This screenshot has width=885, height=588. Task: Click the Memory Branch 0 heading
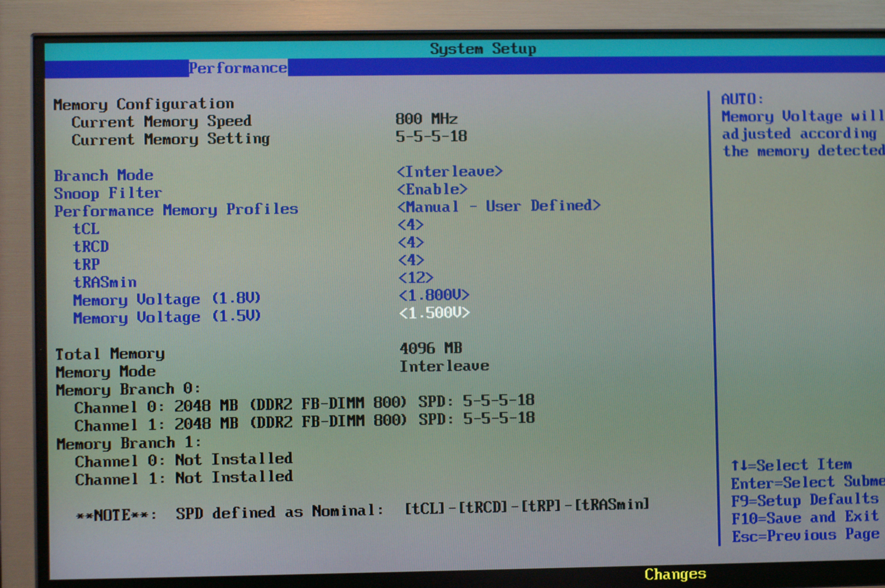coord(128,389)
